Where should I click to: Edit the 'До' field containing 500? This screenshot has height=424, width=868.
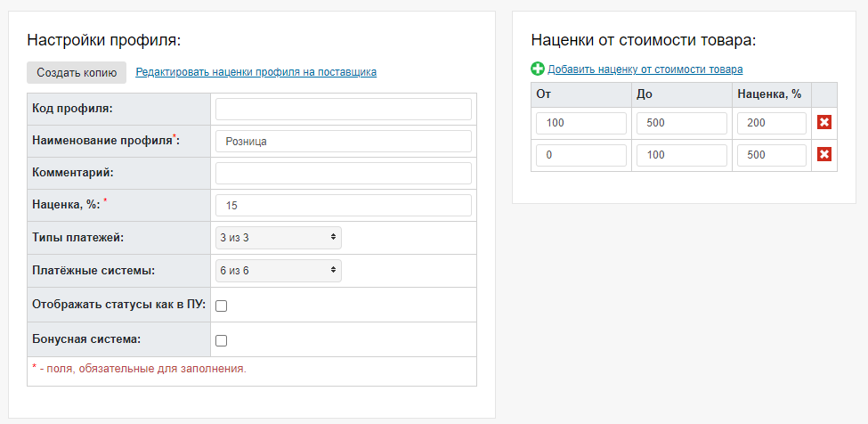point(681,123)
